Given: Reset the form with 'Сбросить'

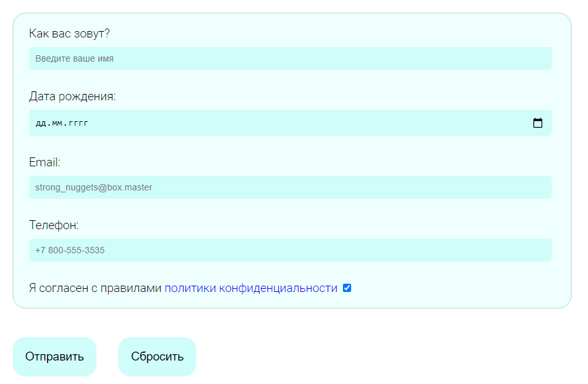Looking at the screenshot, I should click(157, 356).
